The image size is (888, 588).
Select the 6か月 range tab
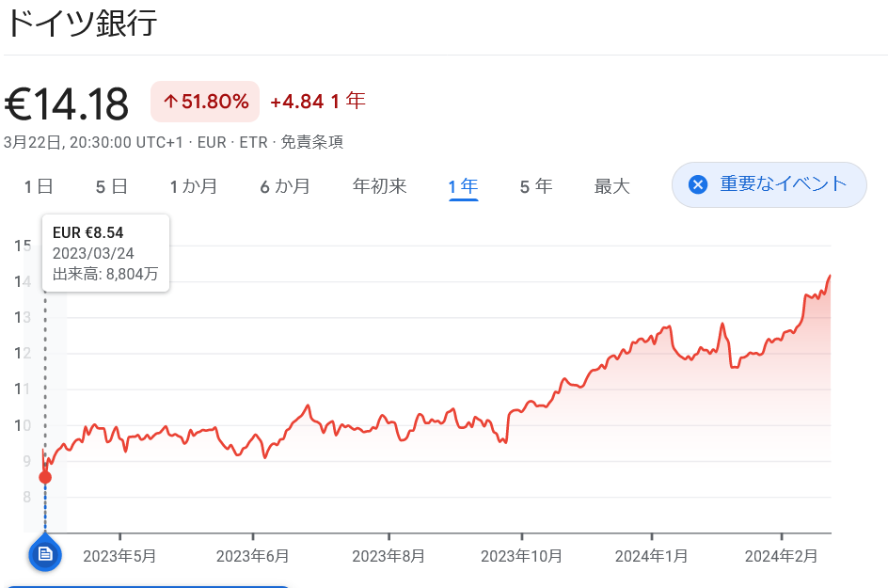(x=286, y=186)
